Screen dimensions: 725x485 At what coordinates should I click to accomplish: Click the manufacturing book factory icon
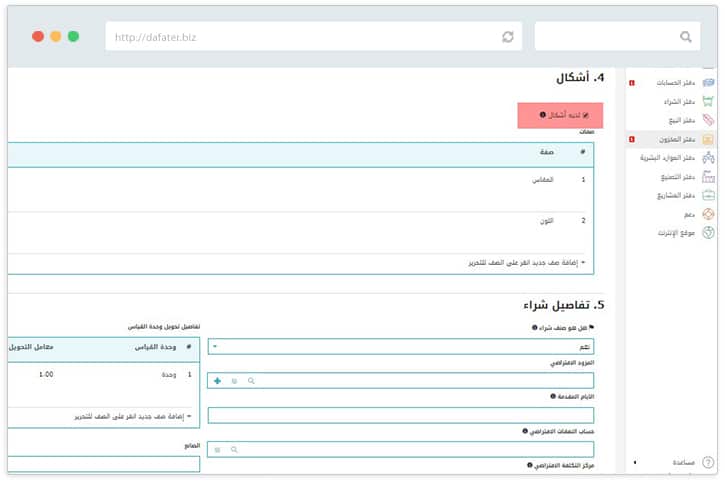click(708, 177)
